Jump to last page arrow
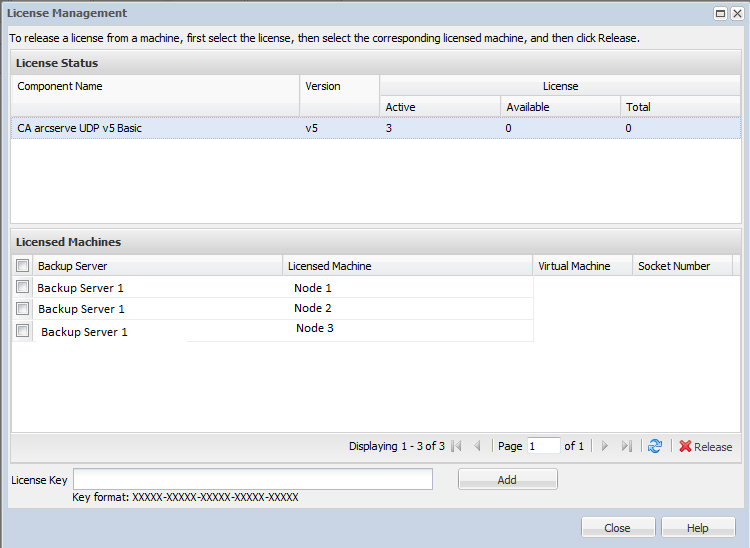 tap(627, 446)
